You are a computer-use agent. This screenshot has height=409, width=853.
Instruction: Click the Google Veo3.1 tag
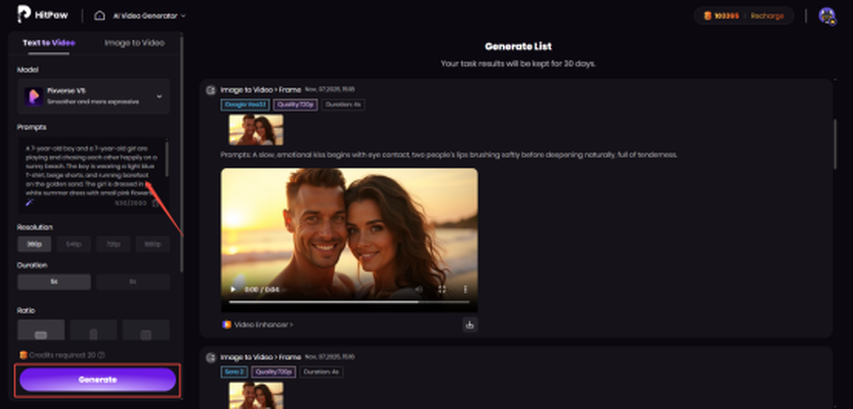pos(245,105)
